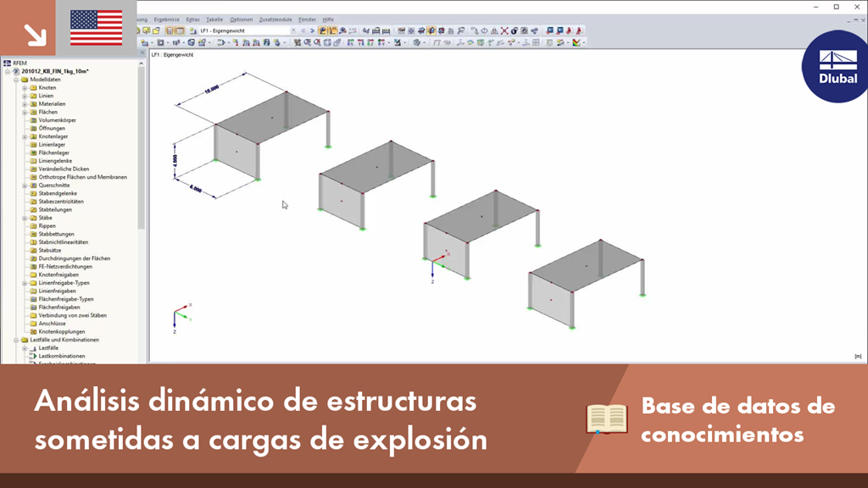Toggle the highlighted view button right of load-case arrows
Image resolution: width=868 pixels, height=488 pixels.
tap(323, 31)
